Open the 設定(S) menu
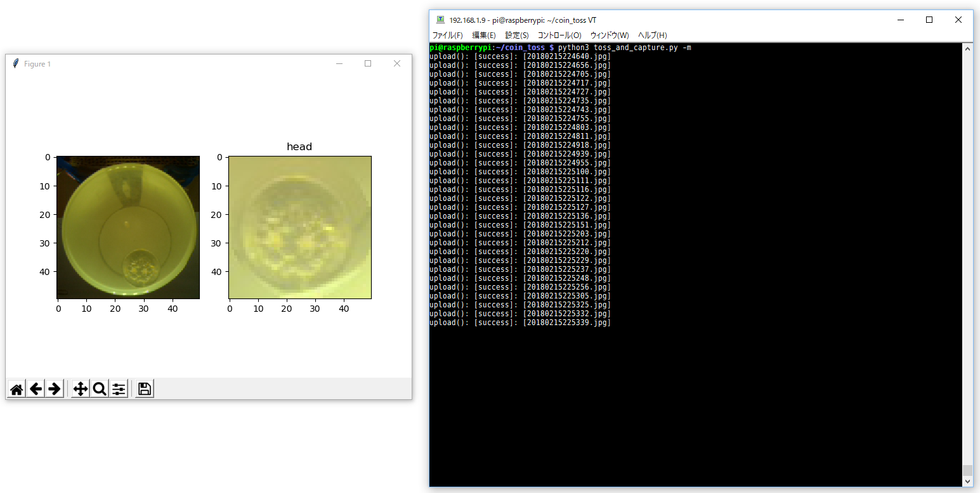Screen dimensions: 980x493 click(517, 35)
